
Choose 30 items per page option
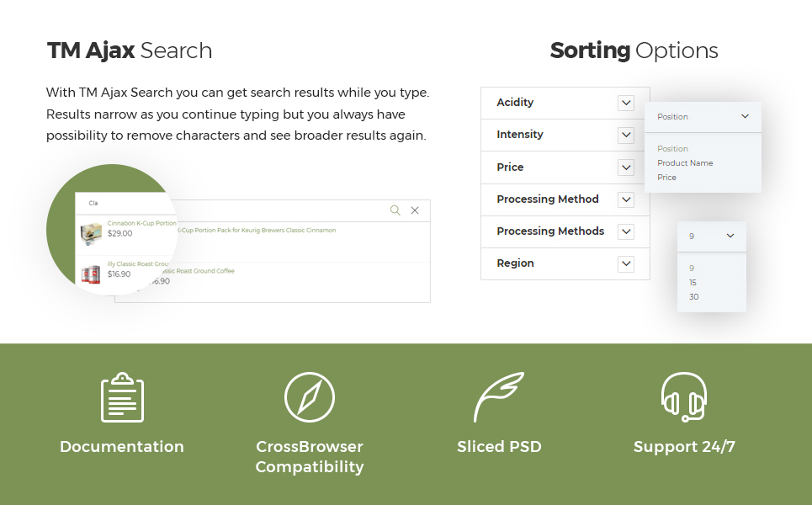coord(694,297)
